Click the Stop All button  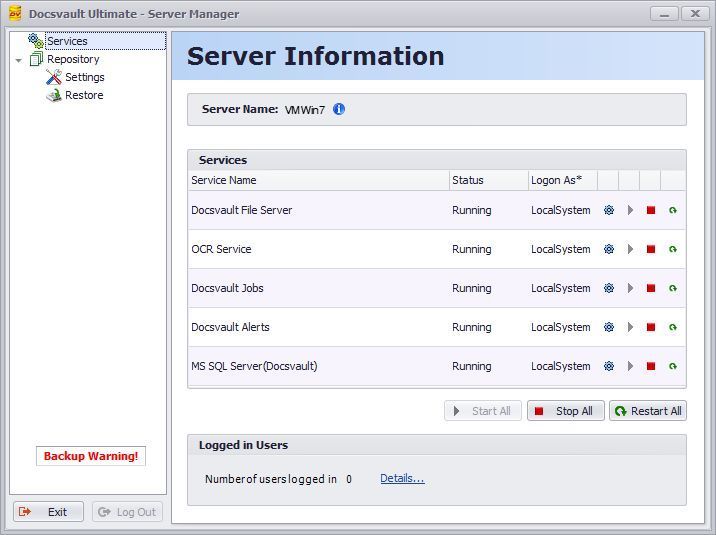566,411
